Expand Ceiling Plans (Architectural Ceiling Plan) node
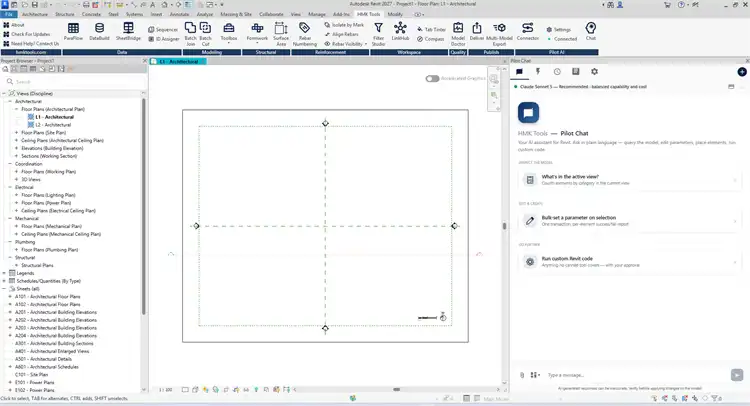This screenshot has width=750, height=406. [x=17, y=141]
